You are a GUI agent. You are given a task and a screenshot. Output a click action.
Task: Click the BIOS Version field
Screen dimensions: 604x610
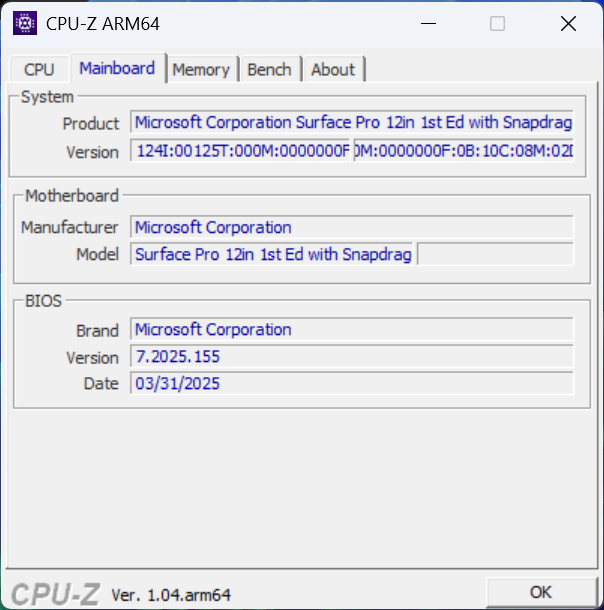(352, 357)
